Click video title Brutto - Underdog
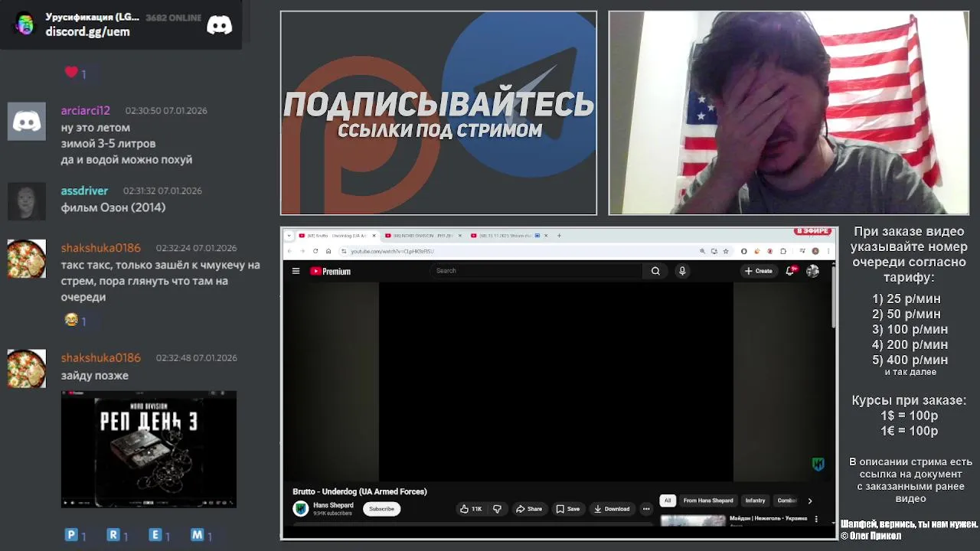Image resolution: width=980 pixels, height=551 pixels. tap(360, 491)
